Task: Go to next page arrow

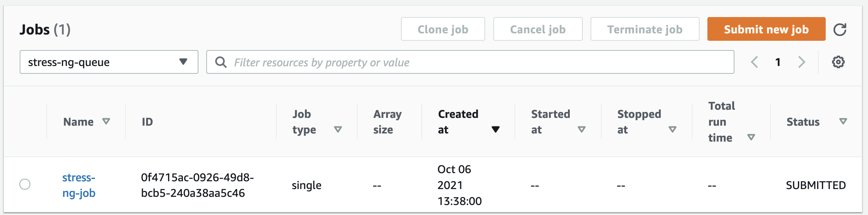Action: pos(802,62)
